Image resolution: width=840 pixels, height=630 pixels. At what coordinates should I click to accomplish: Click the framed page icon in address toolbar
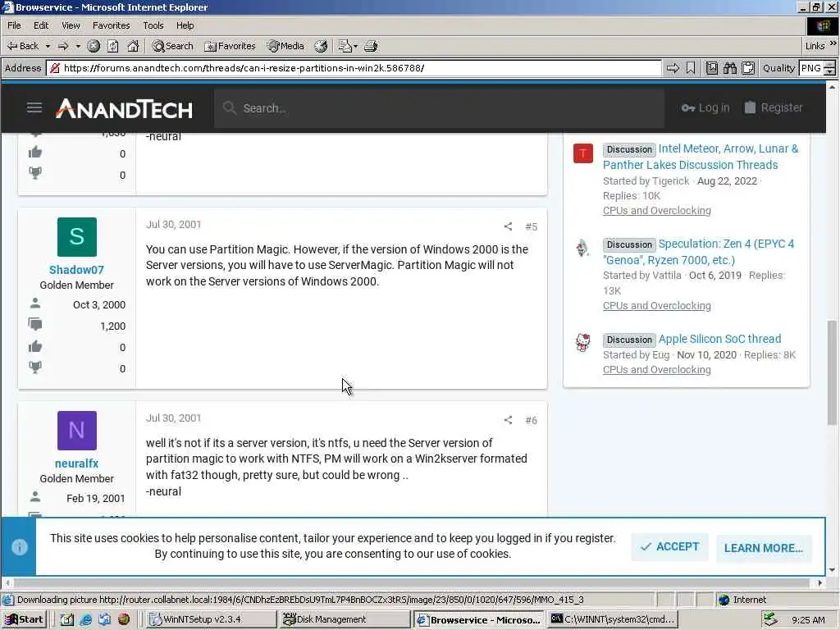(x=711, y=68)
